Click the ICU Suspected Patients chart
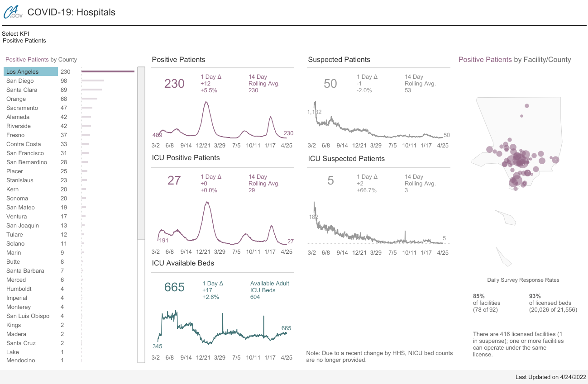 [378, 223]
